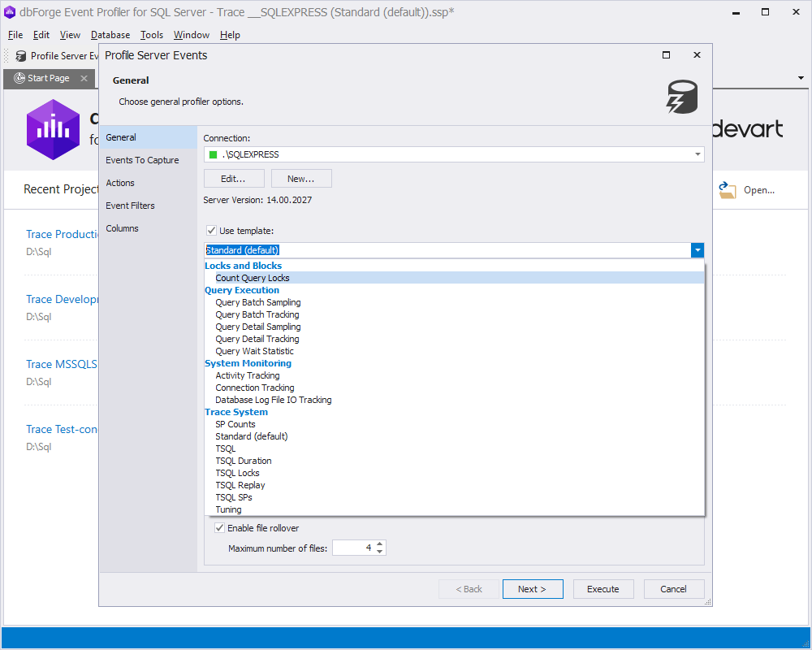Toggle Enable file rollover checkbox
The image size is (812, 650).
(219, 528)
